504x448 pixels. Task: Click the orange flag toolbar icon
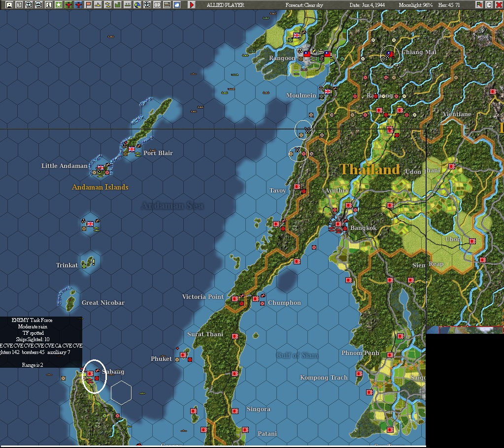[88, 4]
